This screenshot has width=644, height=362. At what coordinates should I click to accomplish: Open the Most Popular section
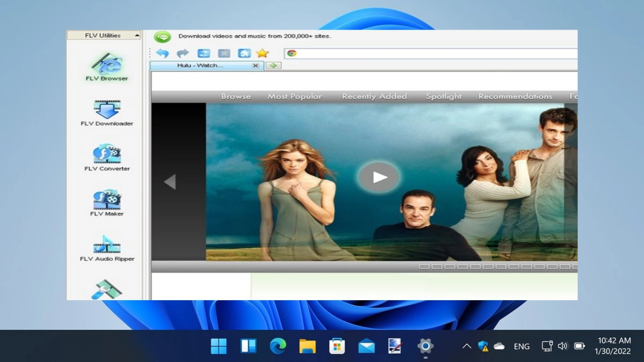pos(294,97)
